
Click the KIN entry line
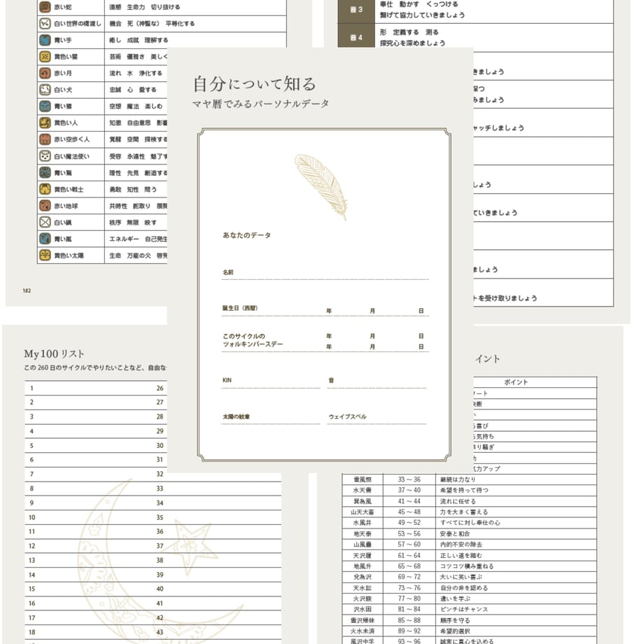coord(271,381)
